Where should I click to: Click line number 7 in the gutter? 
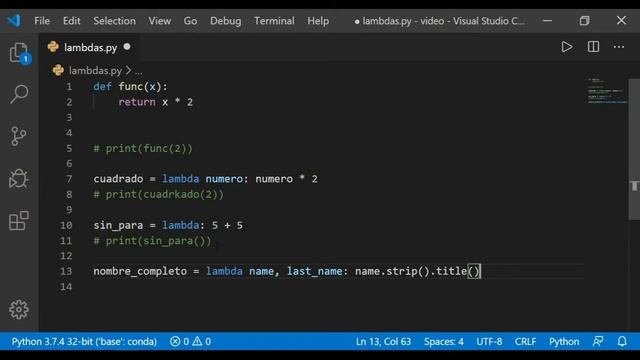coord(69,179)
